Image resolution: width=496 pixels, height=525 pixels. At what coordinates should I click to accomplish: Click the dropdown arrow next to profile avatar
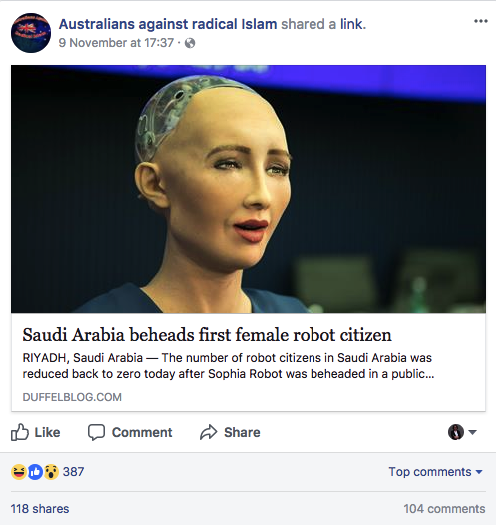click(472, 432)
